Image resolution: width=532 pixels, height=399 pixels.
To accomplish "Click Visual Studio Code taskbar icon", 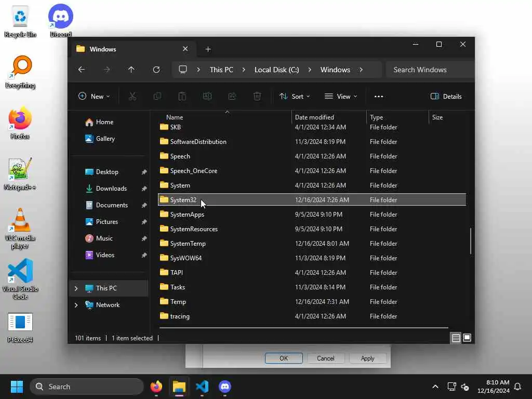I will 202,387.
